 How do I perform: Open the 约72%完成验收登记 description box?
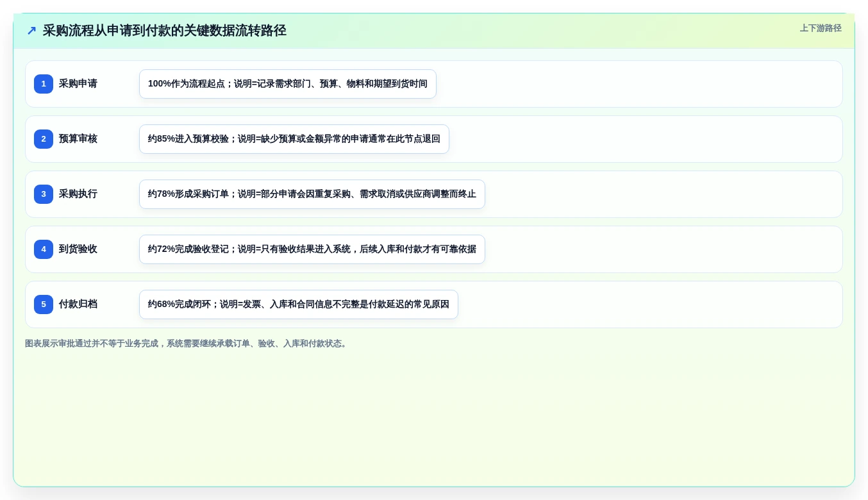point(312,249)
